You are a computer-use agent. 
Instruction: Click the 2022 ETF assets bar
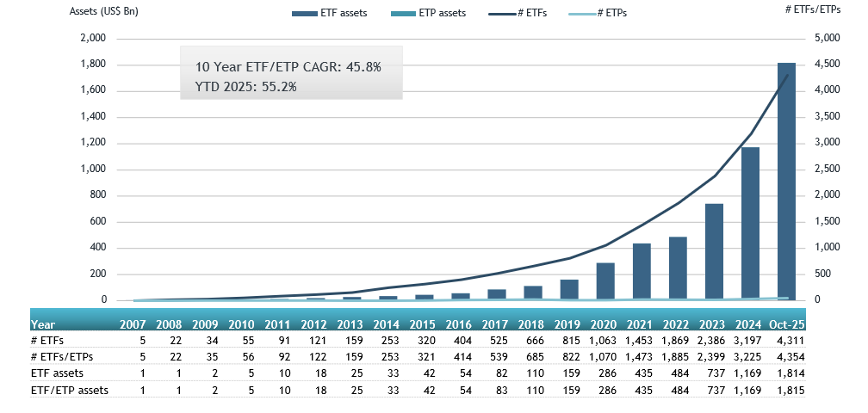tap(679, 268)
